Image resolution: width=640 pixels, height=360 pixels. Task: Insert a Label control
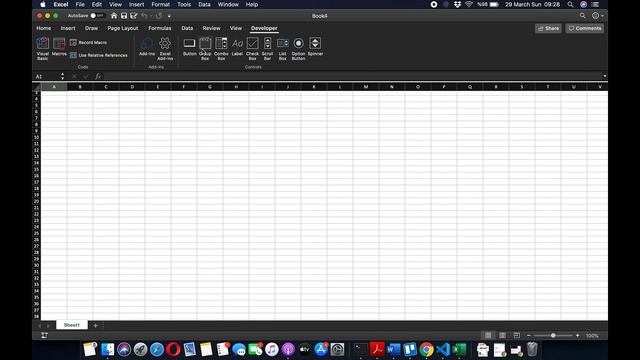click(x=237, y=47)
